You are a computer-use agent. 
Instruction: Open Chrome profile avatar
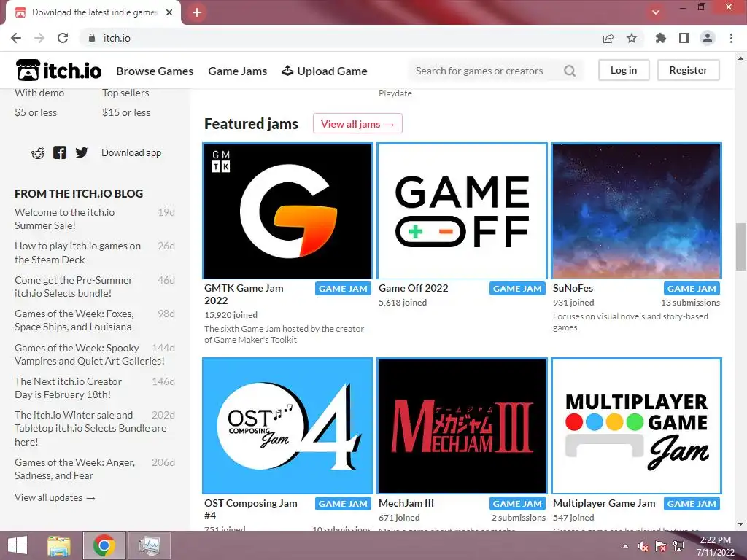tap(708, 38)
